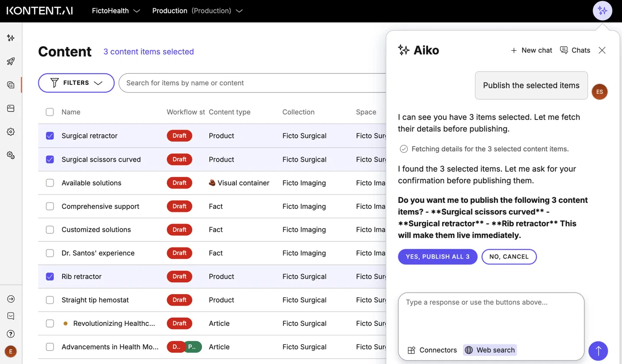Viewport: 622px width, 364px height.
Task: Open the Production environment dropdown
Action: click(x=197, y=11)
